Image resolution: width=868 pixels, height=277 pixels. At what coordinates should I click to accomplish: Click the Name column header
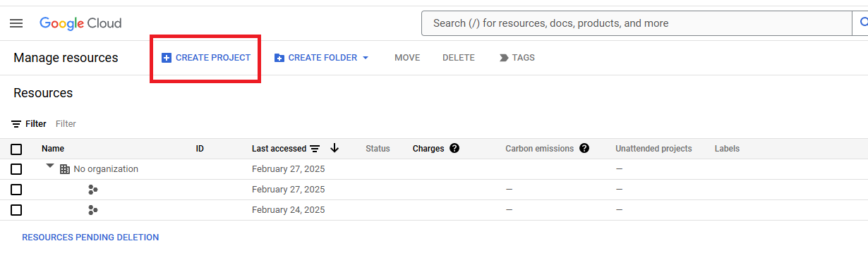pyautogui.click(x=53, y=149)
